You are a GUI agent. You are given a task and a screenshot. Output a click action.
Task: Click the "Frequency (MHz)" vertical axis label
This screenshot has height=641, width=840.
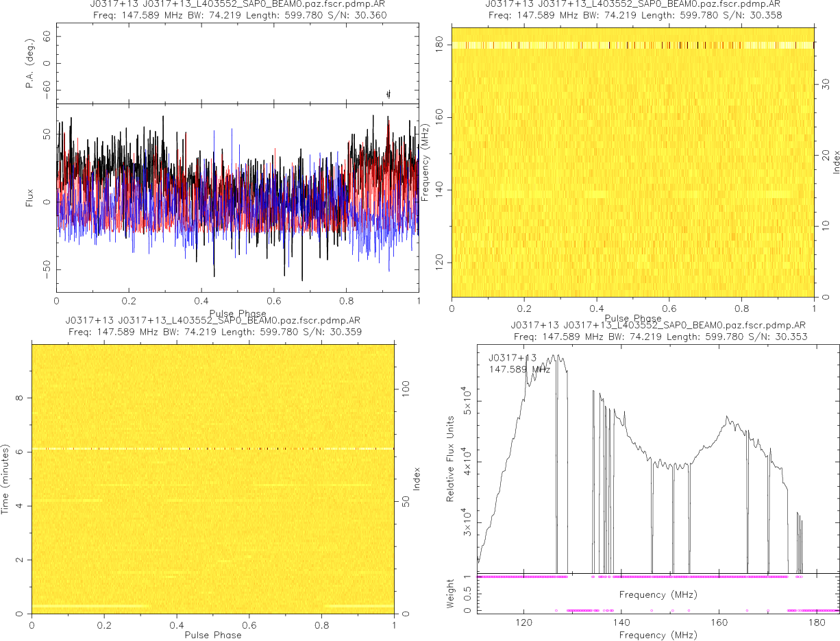[425, 162]
